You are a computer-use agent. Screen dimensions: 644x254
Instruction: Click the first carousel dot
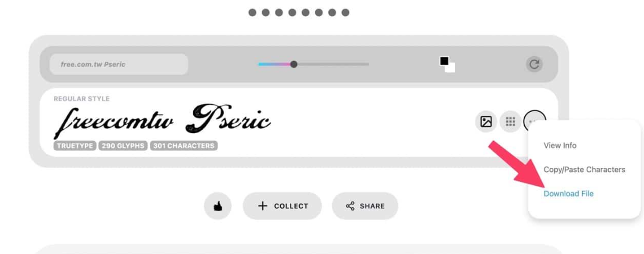coord(252,12)
